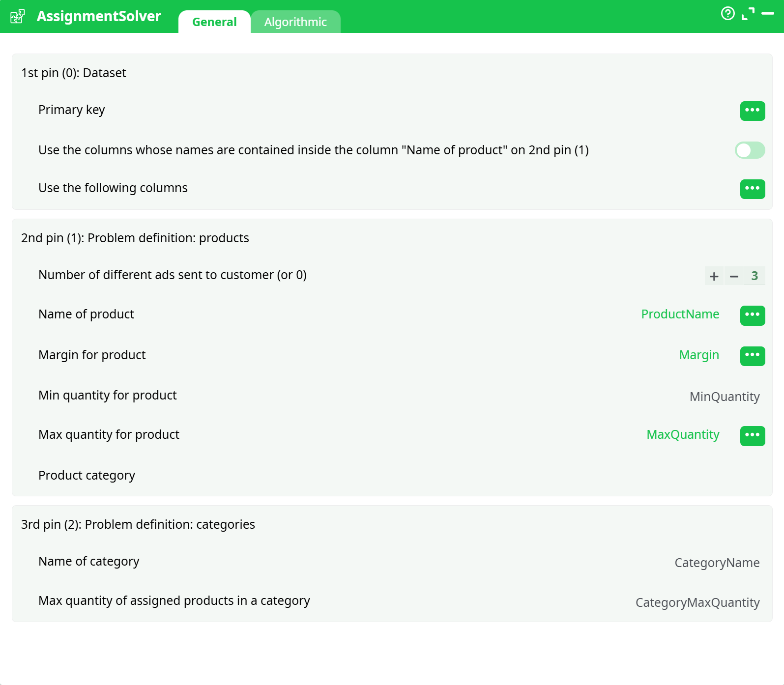Switch to the Algorithmic tab
Viewport: 784px width, 685px height.
295,22
